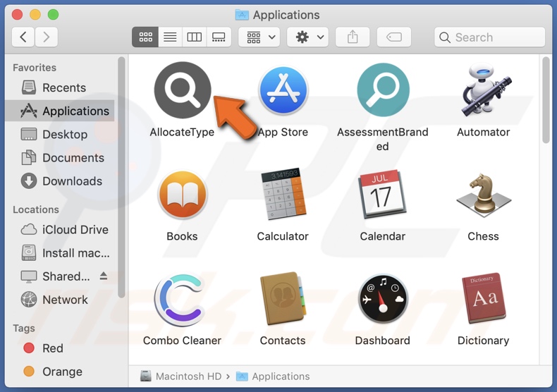Click Macintosh HD in the path bar
The height and width of the screenshot is (392, 557).
tap(181, 376)
